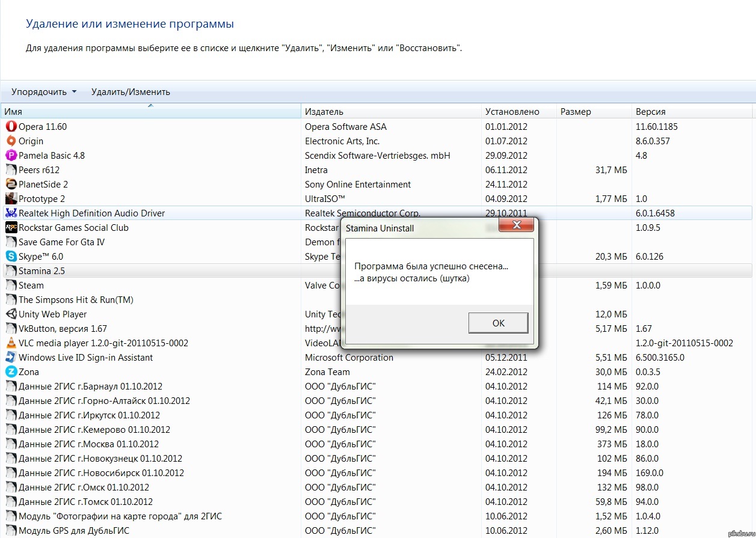Click the icon for 2ГИС г.Барнаул data
The height and width of the screenshot is (538, 756).
pyautogui.click(x=11, y=386)
